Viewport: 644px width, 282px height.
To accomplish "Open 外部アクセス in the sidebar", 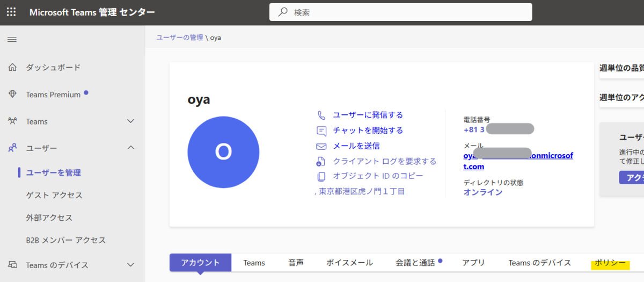I will 49,218.
